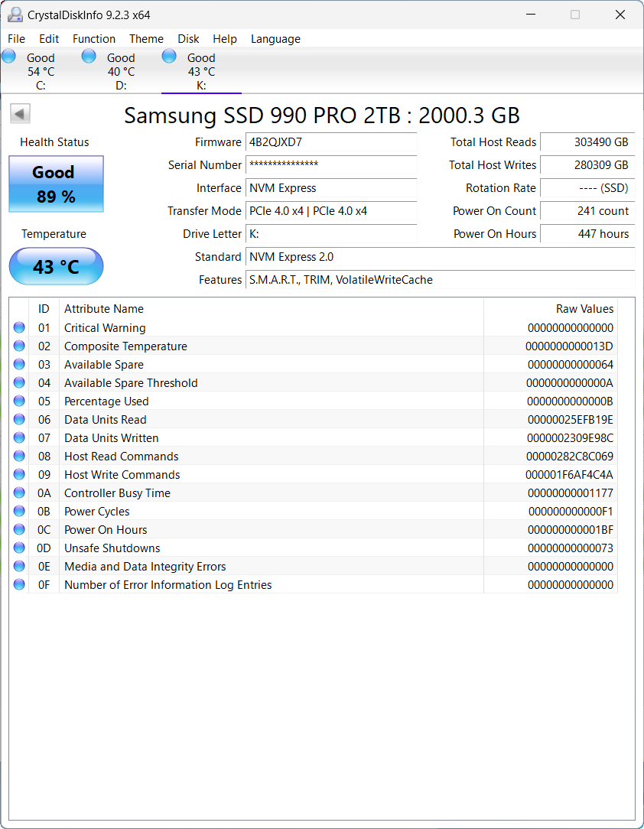The image size is (644, 829).
Task: Click status orb for Unsafe Shutdowns row
Action: tap(19, 548)
